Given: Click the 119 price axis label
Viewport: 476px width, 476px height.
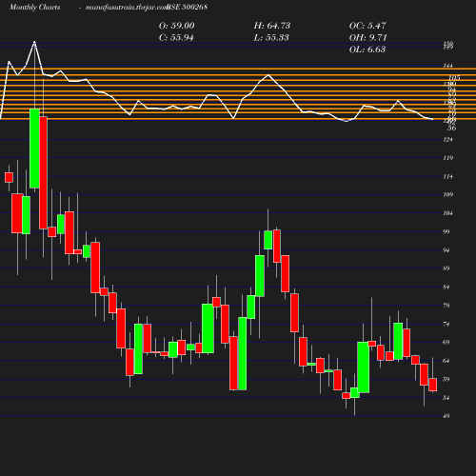Looking at the screenshot, I should pyautogui.click(x=447, y=158).
